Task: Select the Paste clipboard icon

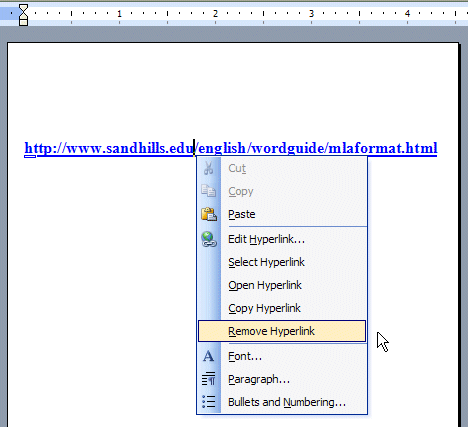Action: (x=209, y=214)
